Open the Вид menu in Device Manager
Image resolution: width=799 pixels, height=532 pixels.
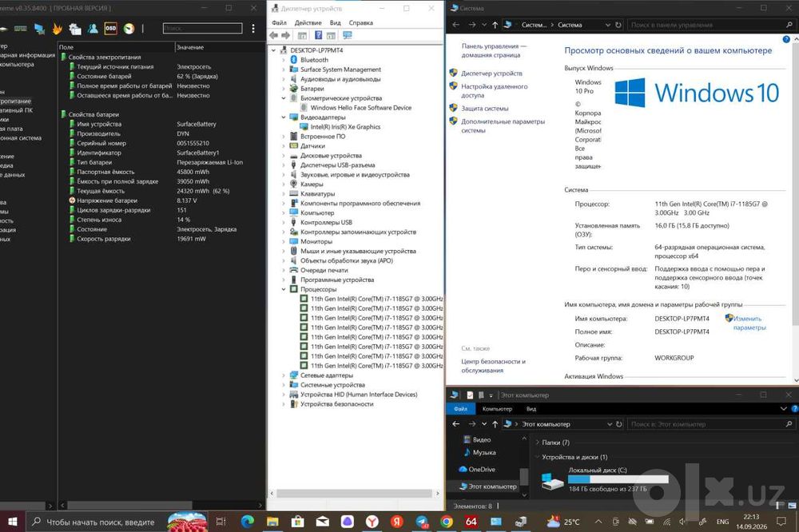coord(336,23)
